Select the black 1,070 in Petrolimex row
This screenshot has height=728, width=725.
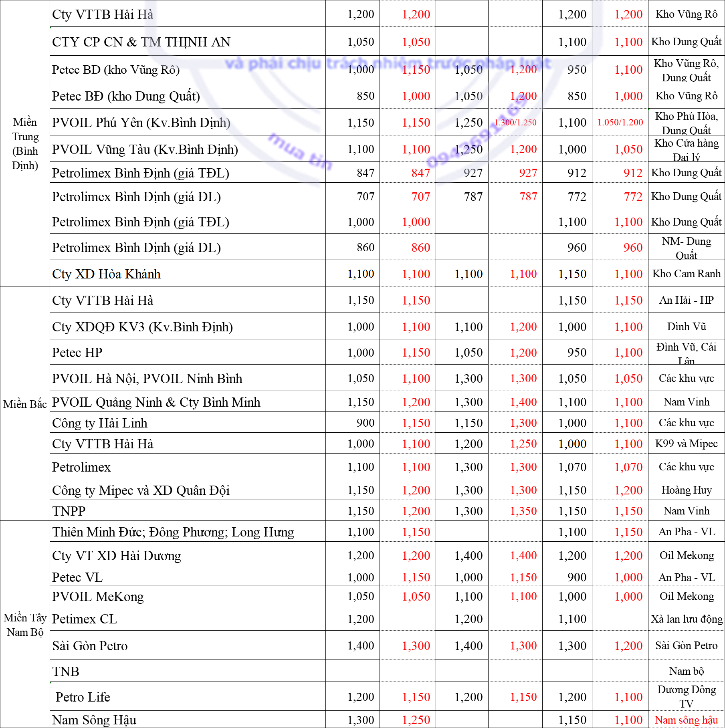(572, 467)
